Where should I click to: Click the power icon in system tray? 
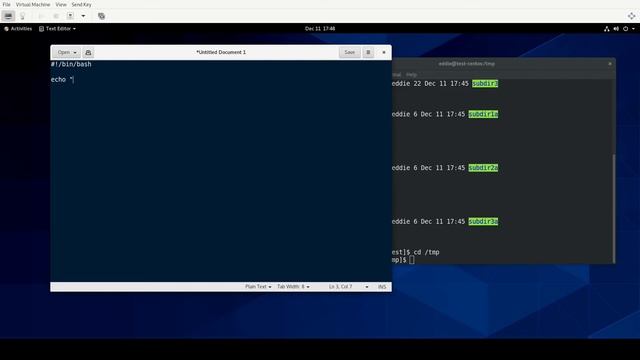coord(625,29)
